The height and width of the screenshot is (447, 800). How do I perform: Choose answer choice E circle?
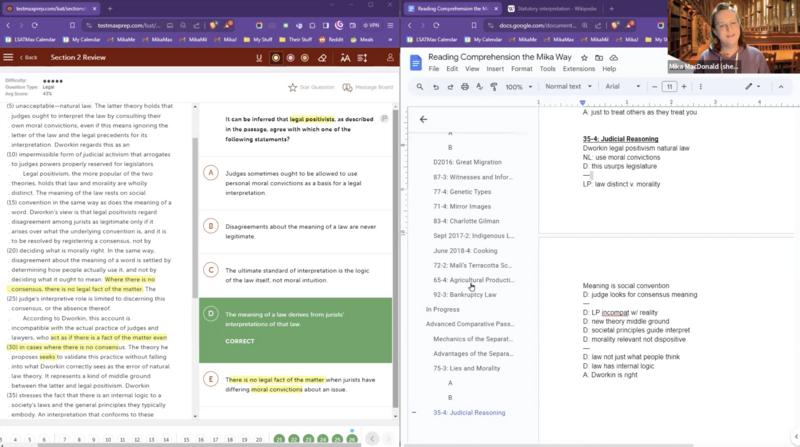point(211,379)
